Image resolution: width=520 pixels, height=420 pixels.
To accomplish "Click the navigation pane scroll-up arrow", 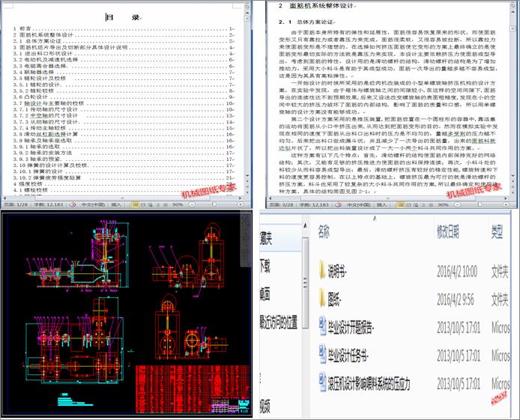I will (x=306, y=225).
